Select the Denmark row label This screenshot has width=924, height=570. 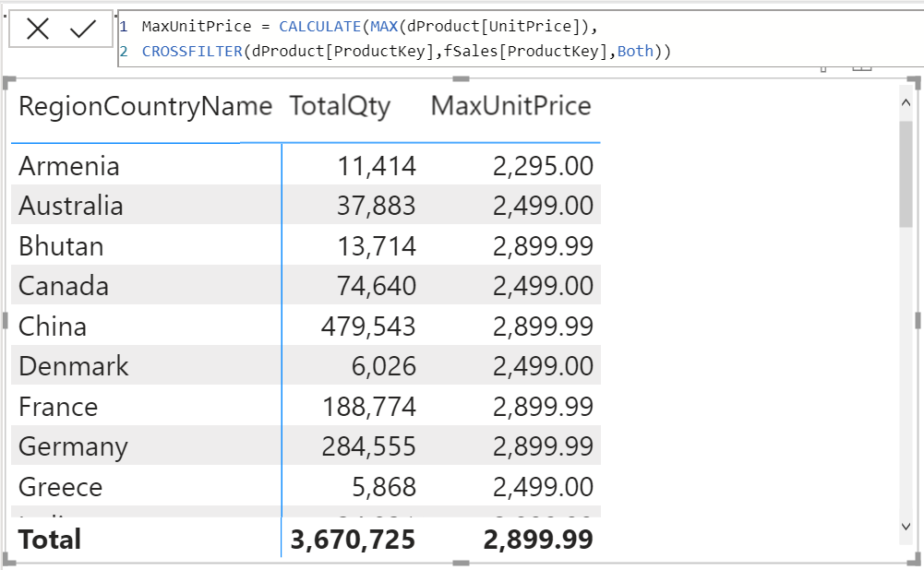[x=73, y=366]
